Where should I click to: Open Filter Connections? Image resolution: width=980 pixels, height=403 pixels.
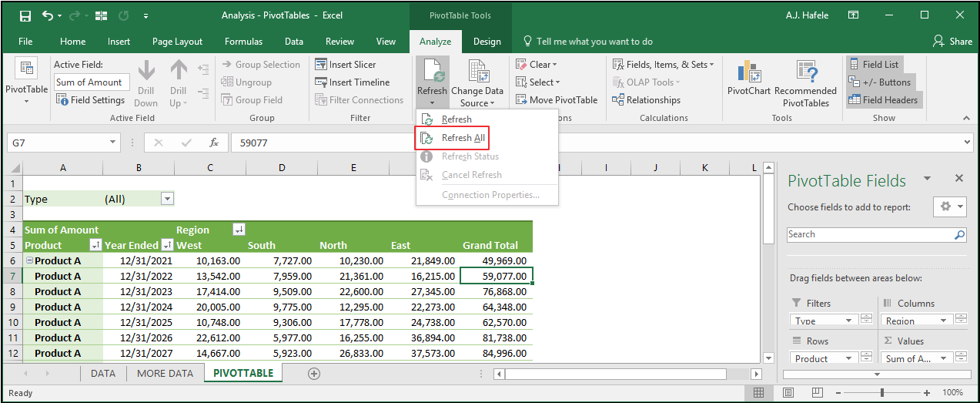point(359,100)
